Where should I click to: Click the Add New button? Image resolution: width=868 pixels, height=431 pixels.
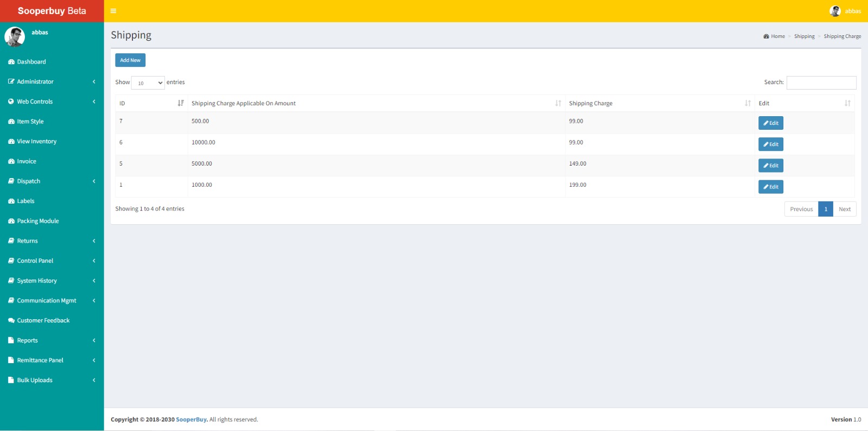(x=130, y=60)
